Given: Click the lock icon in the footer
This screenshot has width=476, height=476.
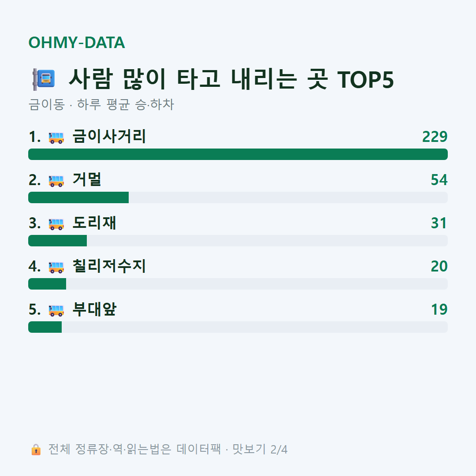Looking at the screenshot, I should coord(36,450).
